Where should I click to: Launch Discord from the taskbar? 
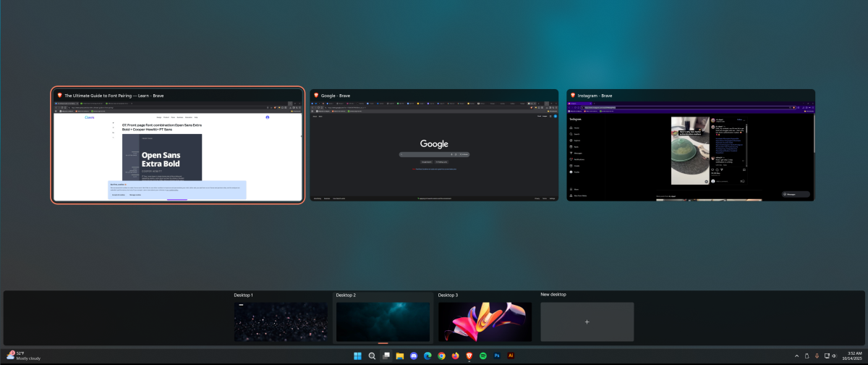point(414,356)
